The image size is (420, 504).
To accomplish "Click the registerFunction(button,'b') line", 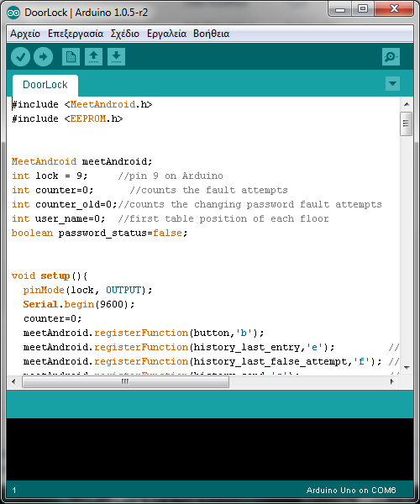I will pos(144,333).
